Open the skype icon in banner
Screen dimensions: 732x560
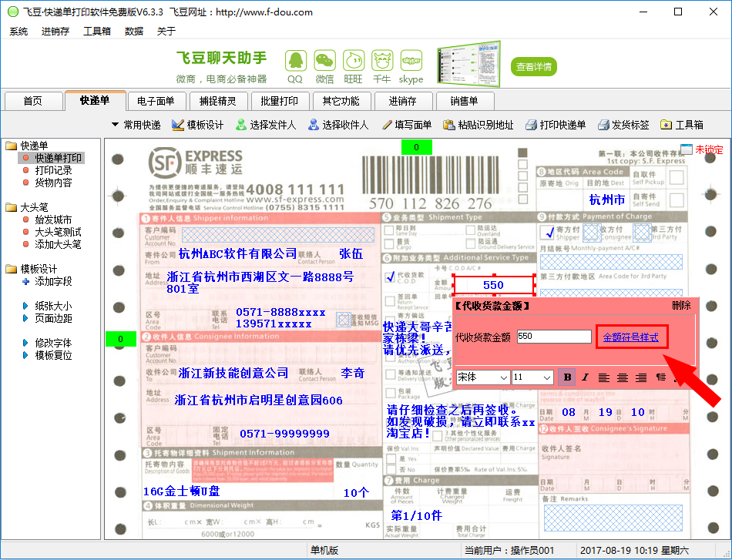pos(411,61)
